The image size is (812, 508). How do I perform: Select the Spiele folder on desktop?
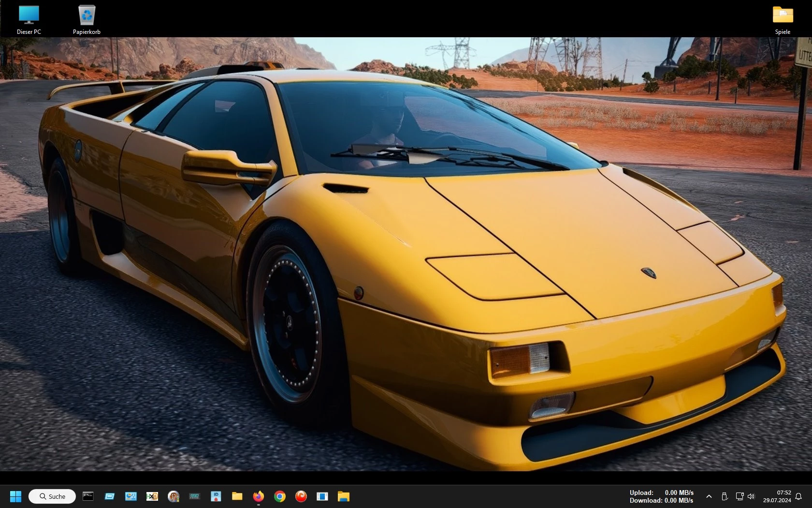(783, 19)
